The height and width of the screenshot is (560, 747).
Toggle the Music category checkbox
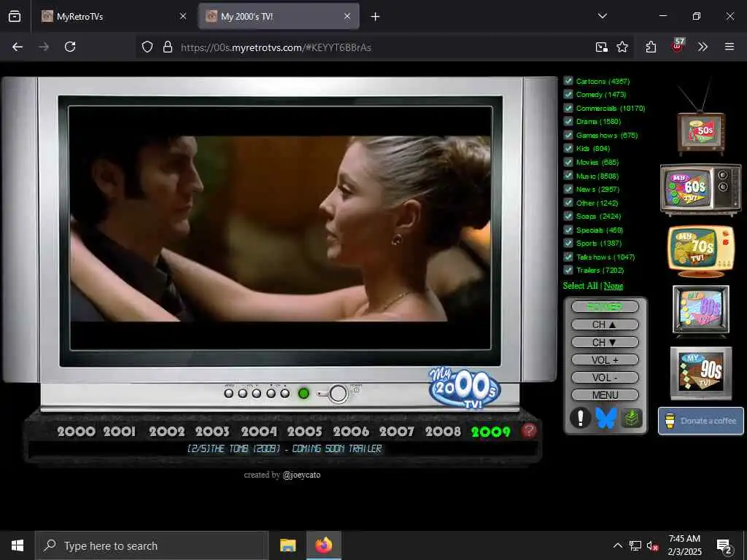pos(568,175)
